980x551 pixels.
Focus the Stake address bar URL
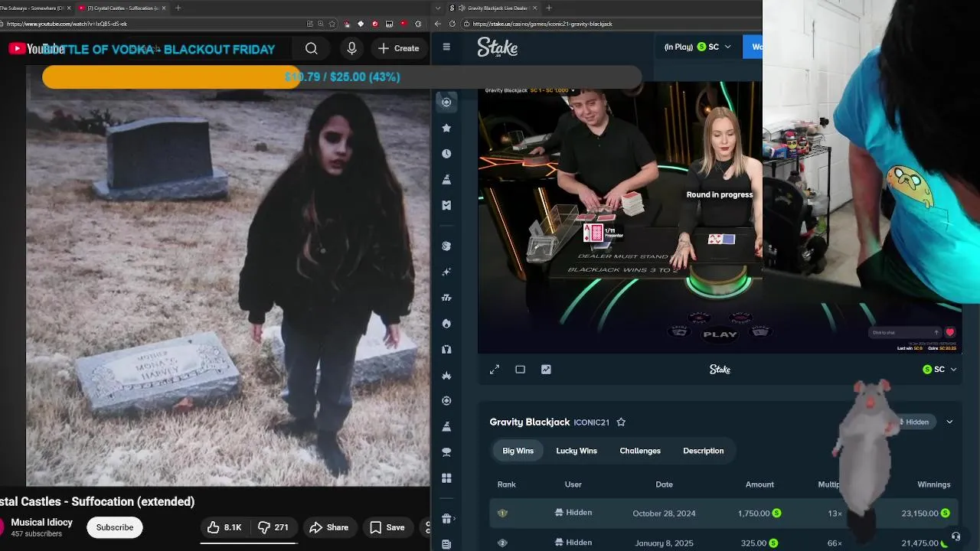(x=543, y=24)
